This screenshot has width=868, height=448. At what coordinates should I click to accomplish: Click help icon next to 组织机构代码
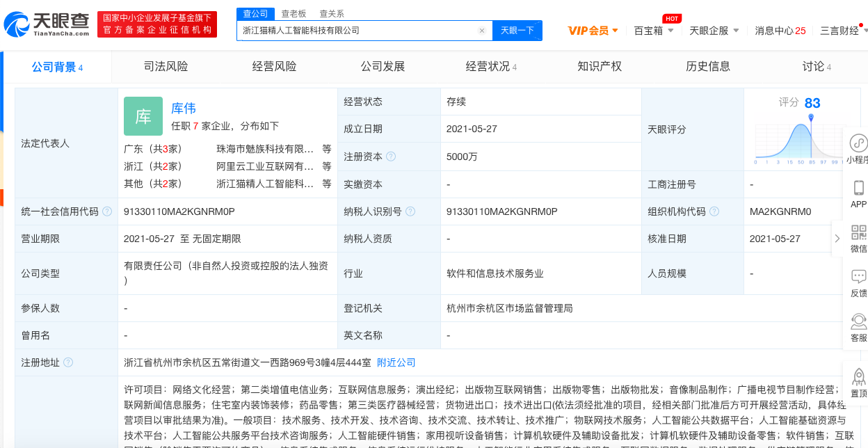(x=714, y=211)
